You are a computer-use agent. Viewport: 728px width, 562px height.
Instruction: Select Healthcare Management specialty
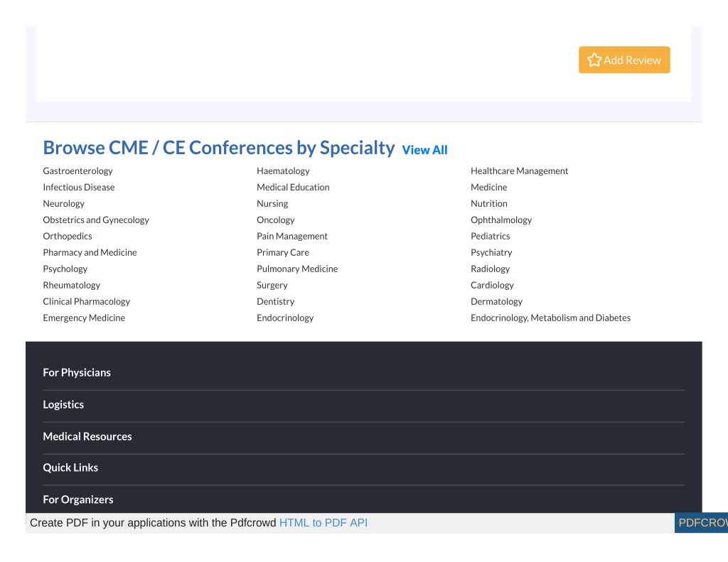click(x=519, y=171)
